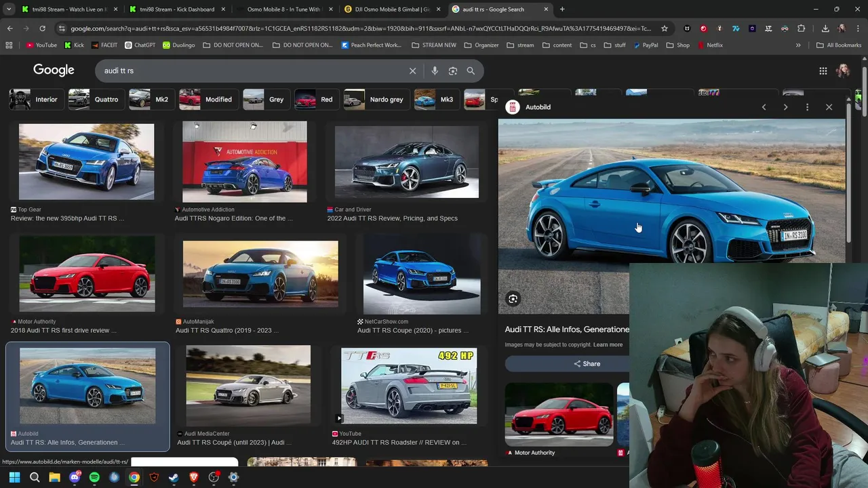Image resolution: width=868 pixels, height=488 pixels.
Task: Go back to previous page
Action: click(x=9, y=28)
